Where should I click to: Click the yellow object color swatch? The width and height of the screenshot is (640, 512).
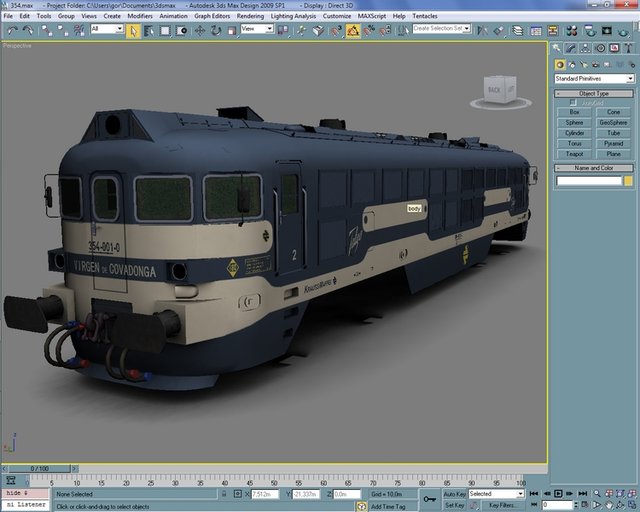click(x=628, y=181)
